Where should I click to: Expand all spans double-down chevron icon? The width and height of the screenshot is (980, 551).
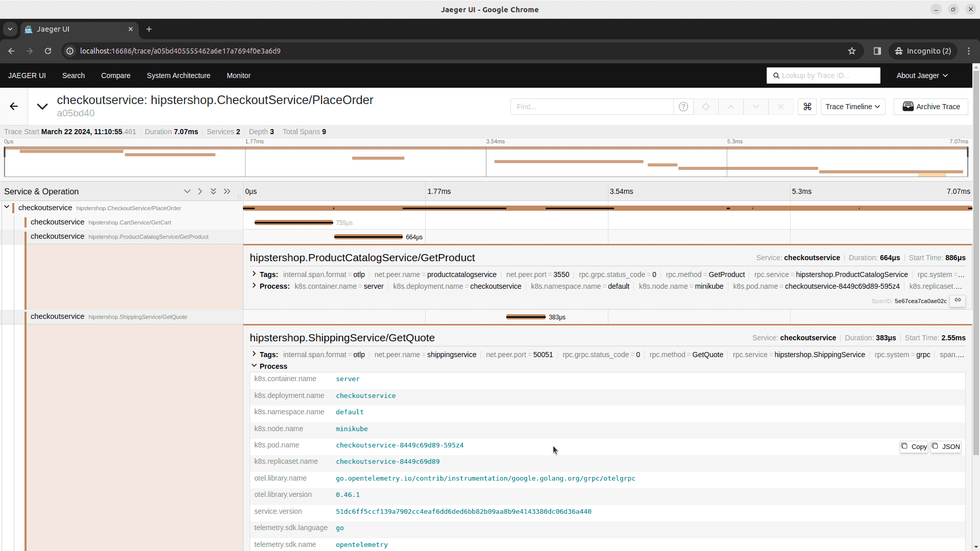[213, 191]
